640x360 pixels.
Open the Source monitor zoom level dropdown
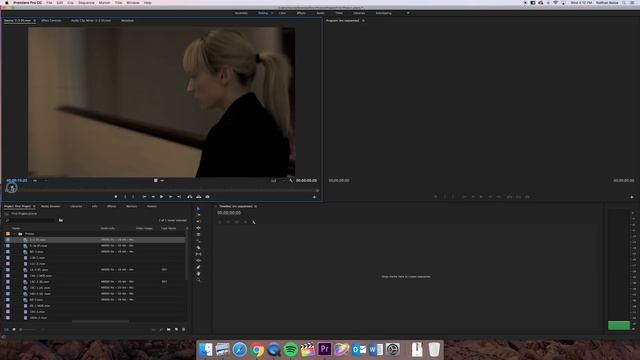[x=40, y=180]
